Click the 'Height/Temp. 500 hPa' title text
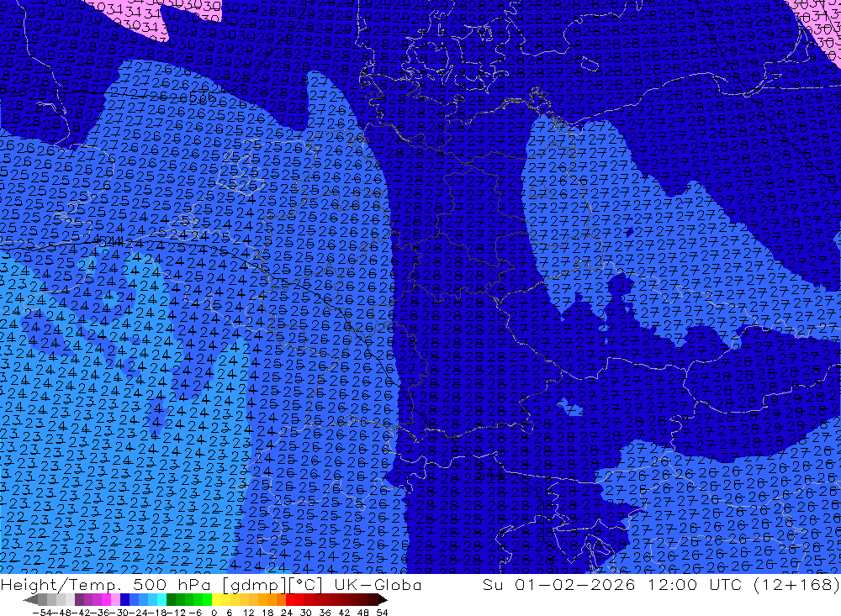The height and width of the screenshot is (616, 841). point(108,584)
